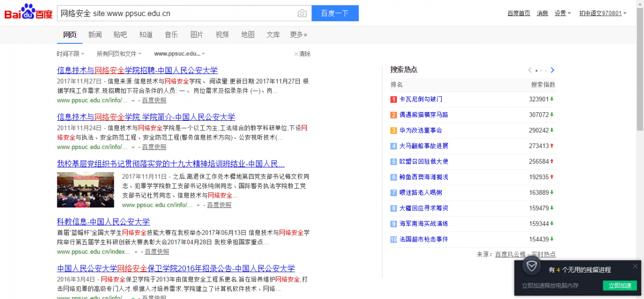This screenshot has width=644, height=299.
Task: Open 所有网页和文件 file type dropdown
Action: (x=119, y=54)
